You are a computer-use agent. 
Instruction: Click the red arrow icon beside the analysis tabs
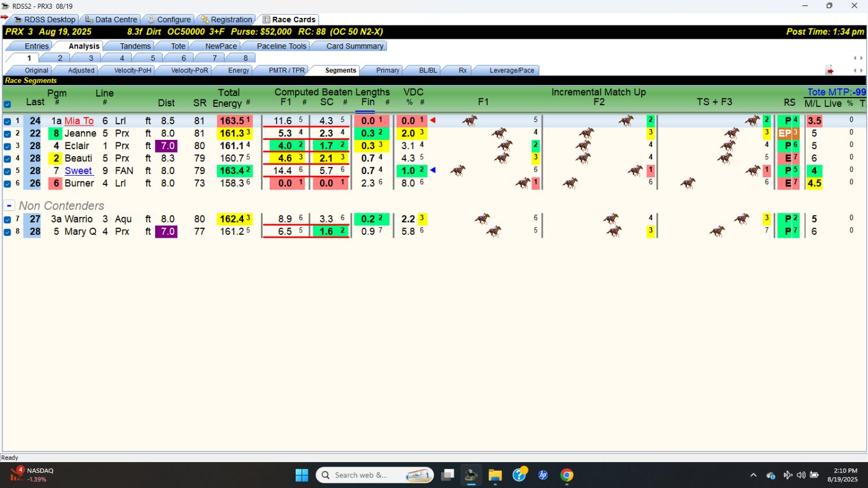pos(830,71)
